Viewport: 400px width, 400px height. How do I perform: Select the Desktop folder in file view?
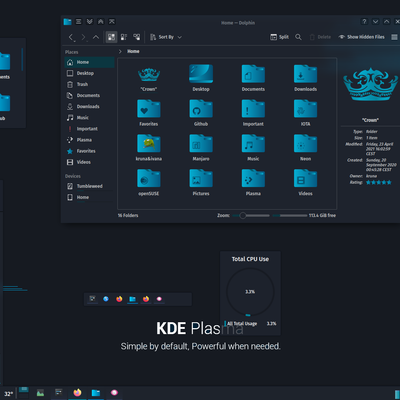coord(201,78)
